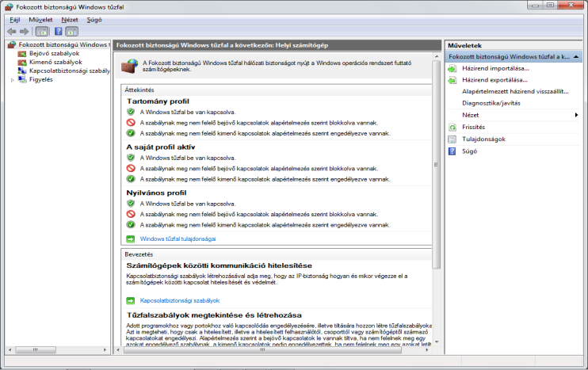The width and height of the screenshot is (588, 370).
Task: Click green shield under Tartomány profil heading
Action: pyautogui.click(x=131, y=112)
